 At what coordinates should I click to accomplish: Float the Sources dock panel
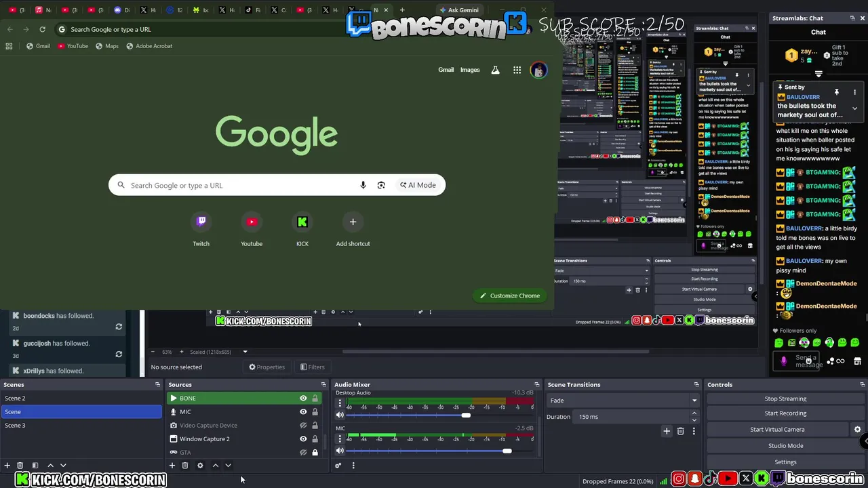point(323,385)
